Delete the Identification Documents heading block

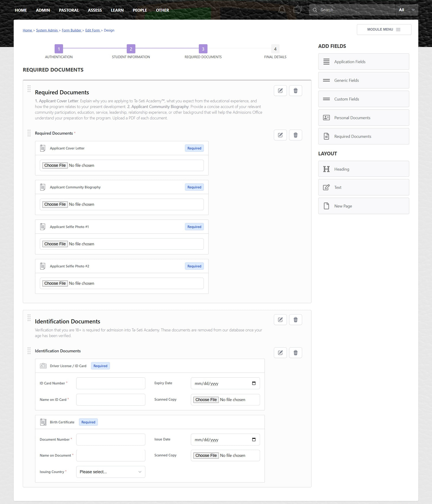[x=295, y=319]
